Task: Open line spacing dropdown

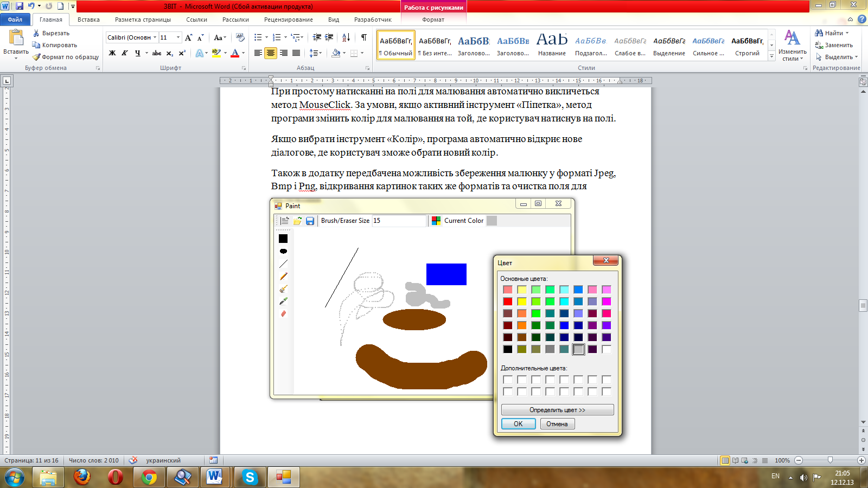Action: [315, 53]
